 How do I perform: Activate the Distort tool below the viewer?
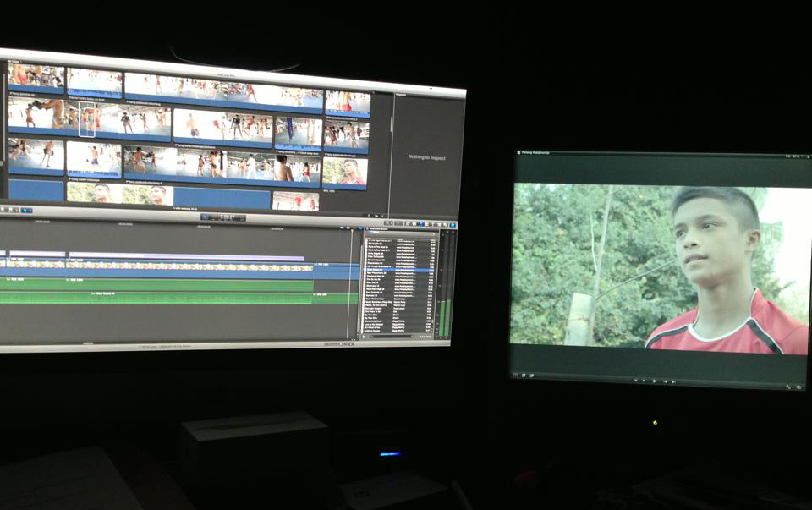tap(532, 374)
